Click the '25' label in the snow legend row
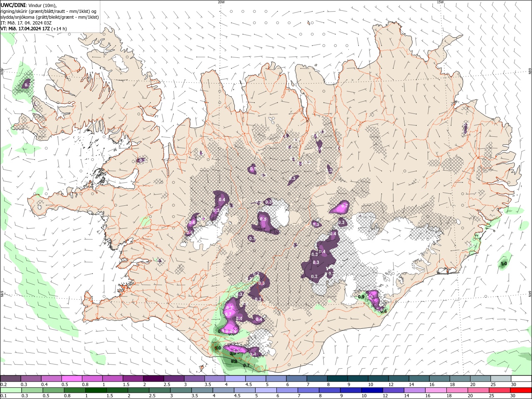Image resolution: width=532 pixels, height=399 pixels. (x=494, y=384)
